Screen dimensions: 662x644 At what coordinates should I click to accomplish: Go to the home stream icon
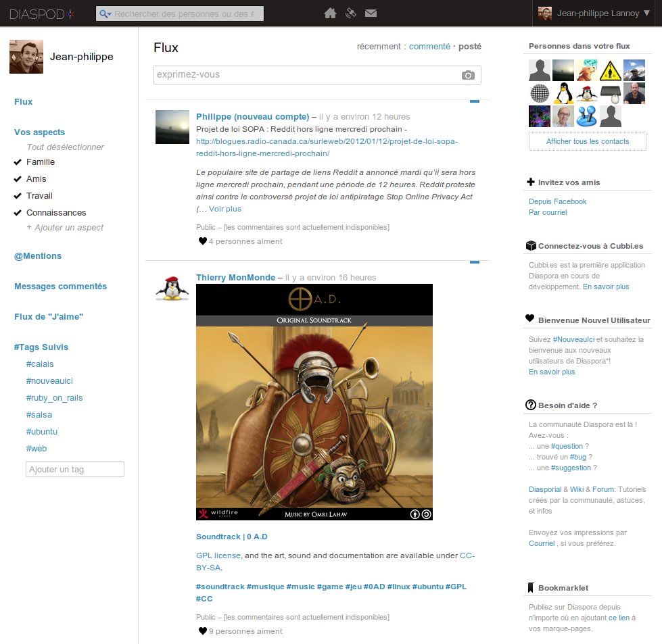[x=330, y=14]
